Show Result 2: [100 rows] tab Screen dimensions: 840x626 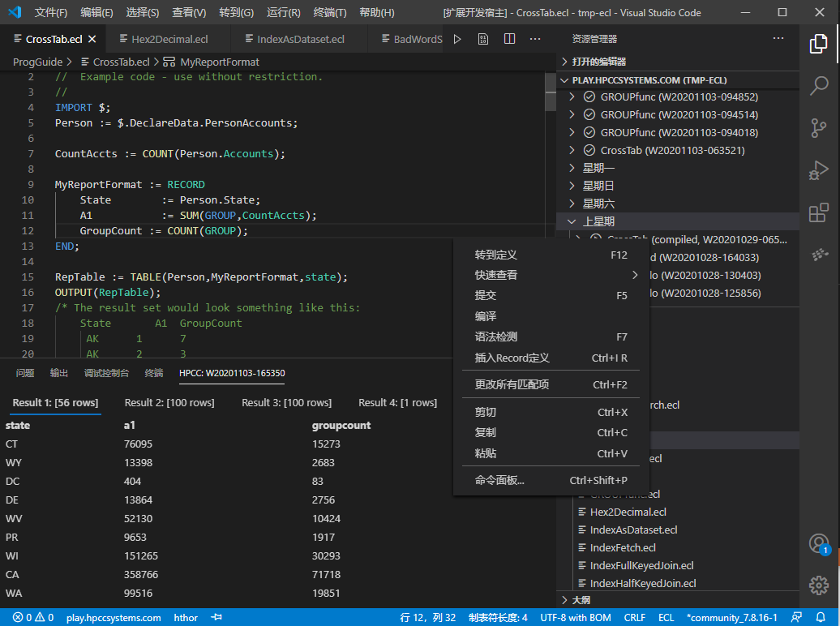pos(169,402)
